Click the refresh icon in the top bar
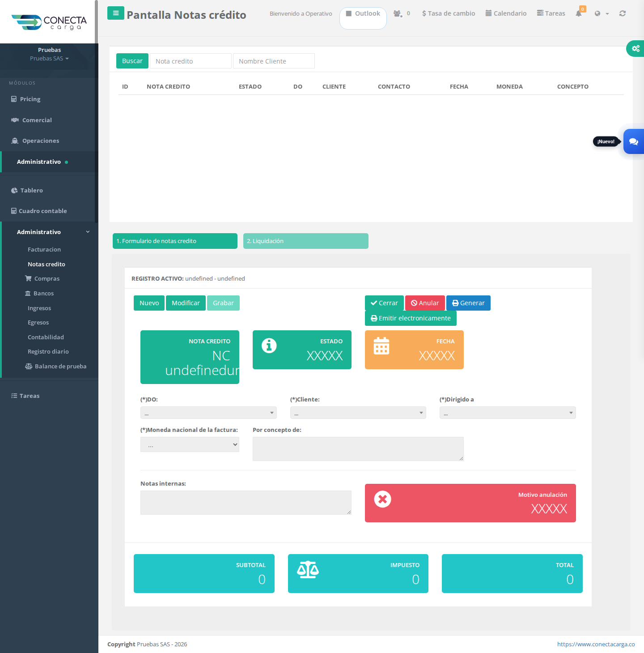This screenshot has width=644, height=653. [623, 13]
